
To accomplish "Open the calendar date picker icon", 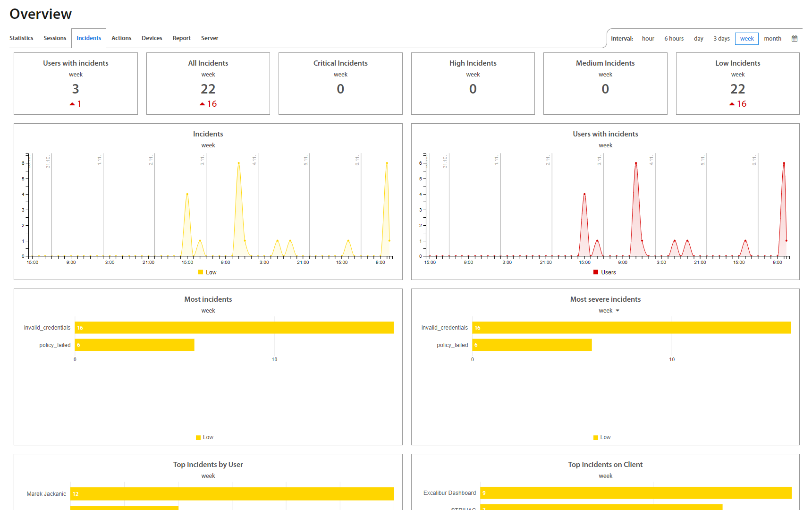I will click(795, 39).
